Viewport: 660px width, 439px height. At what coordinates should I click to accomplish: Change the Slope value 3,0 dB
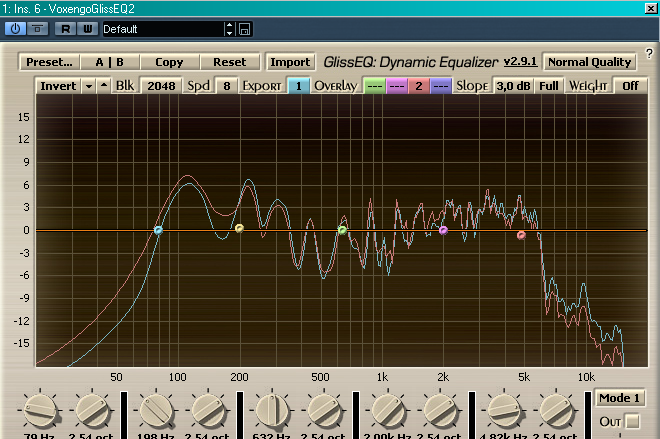[x=513, y=86]
